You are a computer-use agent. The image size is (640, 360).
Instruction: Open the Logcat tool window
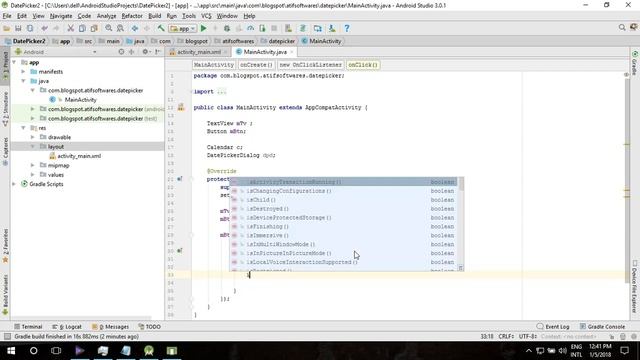click(67, 327)
